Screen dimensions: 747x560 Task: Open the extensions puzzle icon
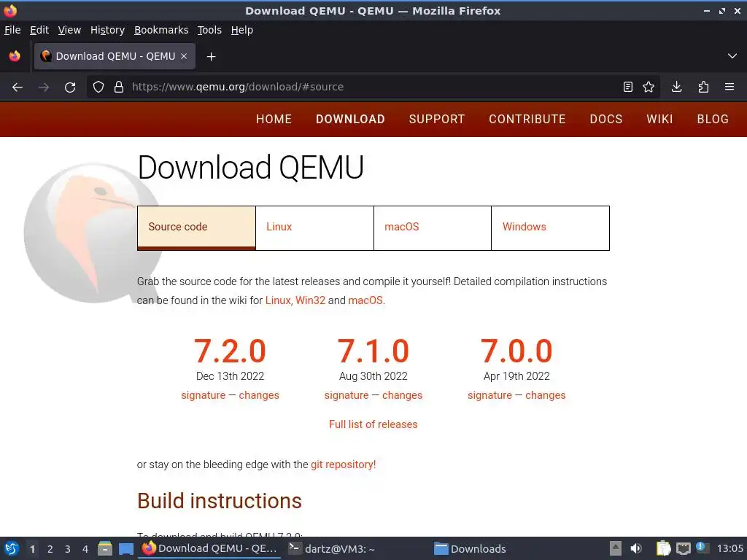pos(703,87)
